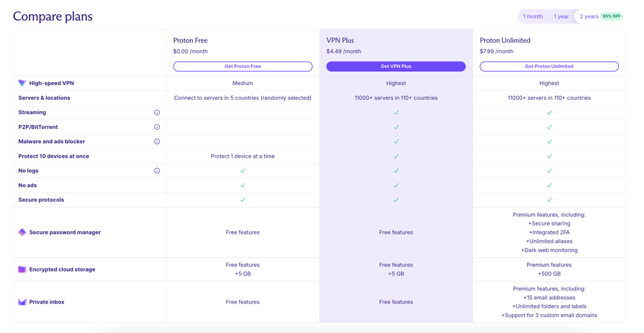Click the Secure protocols row label
This screenshot has width=644, height=333.
click(x=41, y=200)
